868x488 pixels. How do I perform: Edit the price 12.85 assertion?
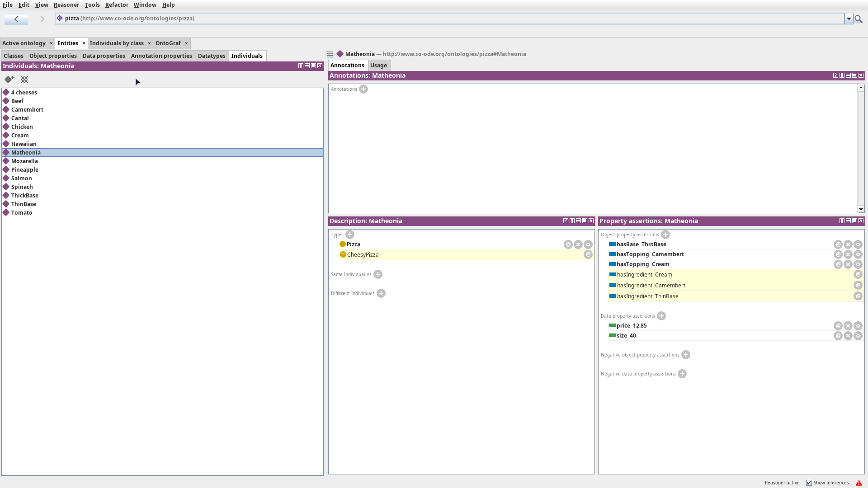click(x=858, y=326)
